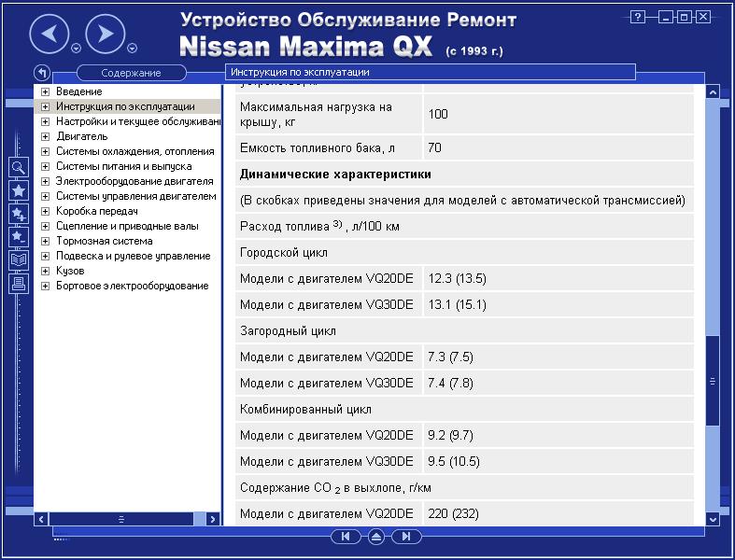
Task: Click Максимальная нагрузка на крышу label
Action: (316, 115)
